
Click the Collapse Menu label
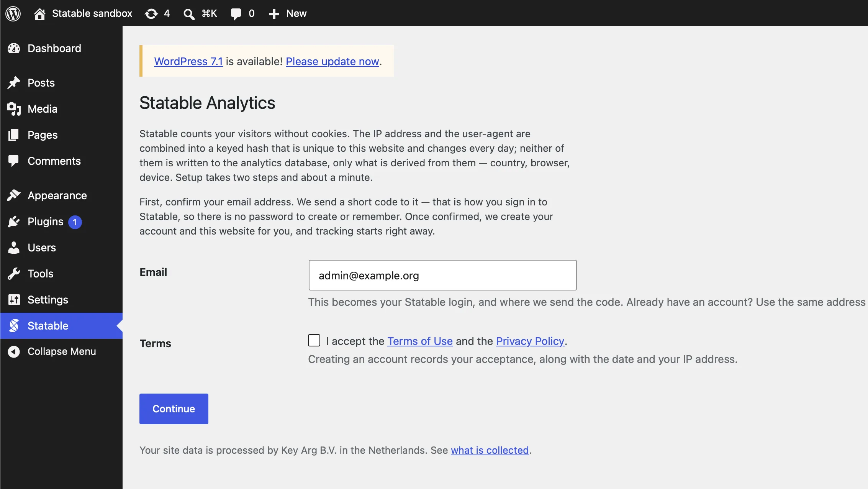[62, 351]
